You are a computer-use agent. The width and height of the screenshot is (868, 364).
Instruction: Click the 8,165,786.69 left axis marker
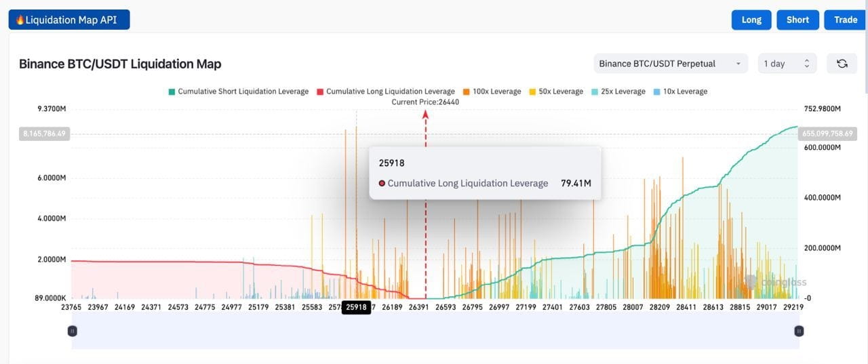click(44, 134)
